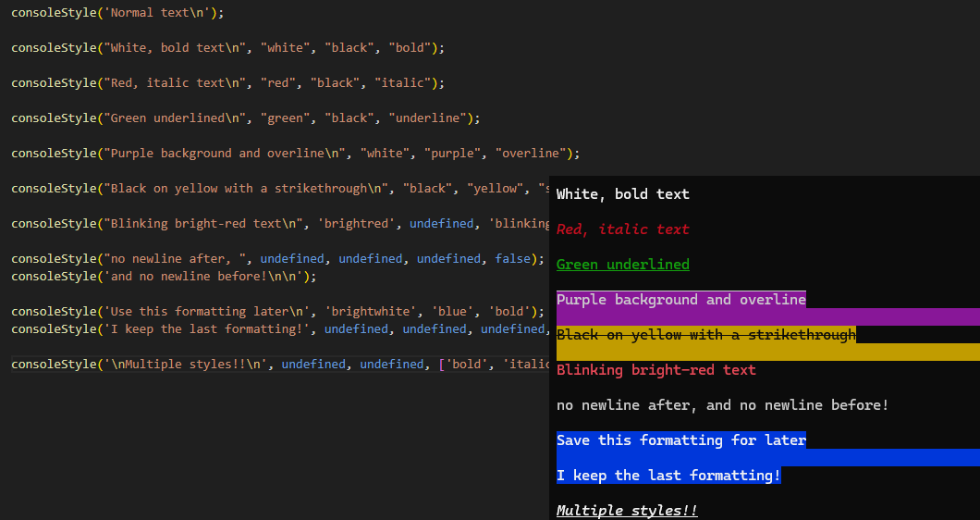The image size is (980, 520).
Task: Click the "yellow" argument in the strikethrough code line
Action: 495,189
